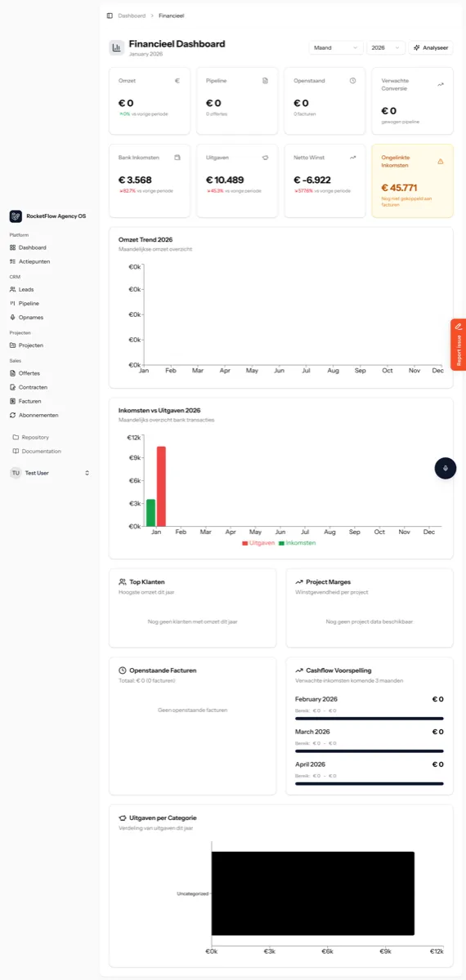Viewport: 466px width, 980px height.
Task: Click the € 10.489 Uitgaven value
Action: [x=225, y=180]
